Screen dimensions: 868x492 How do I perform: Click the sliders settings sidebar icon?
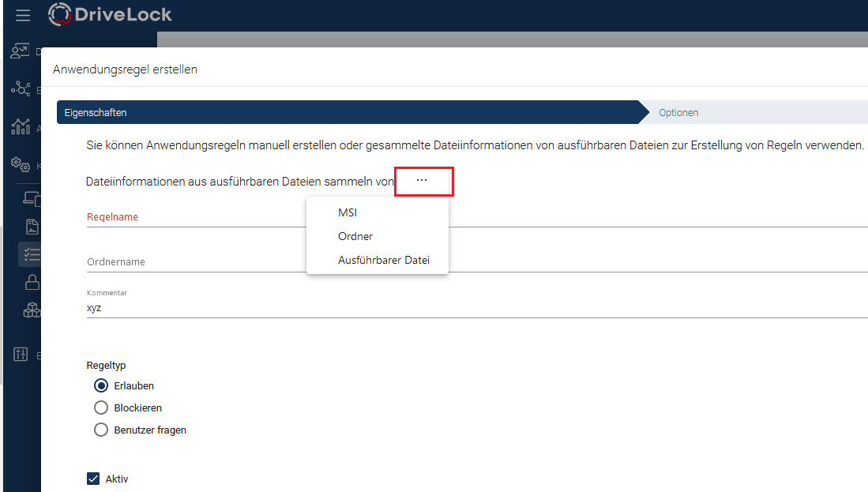point(21,355)
